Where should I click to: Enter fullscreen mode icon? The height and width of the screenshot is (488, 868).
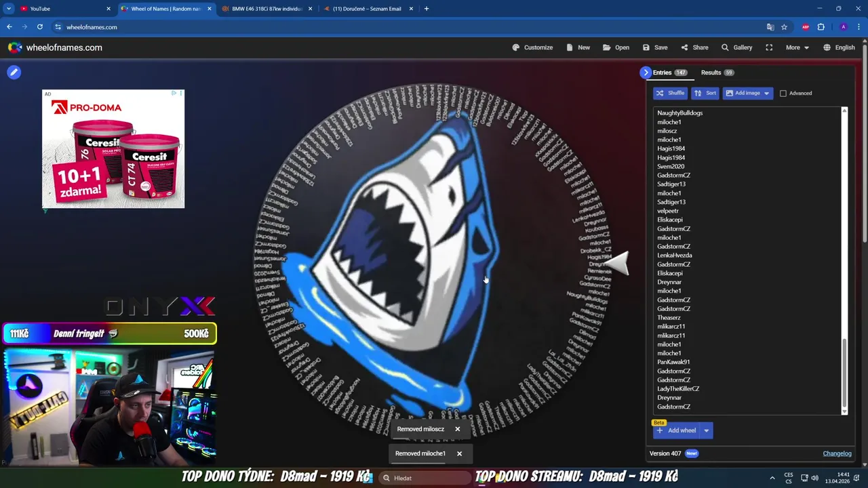click(x=769, y=47)
